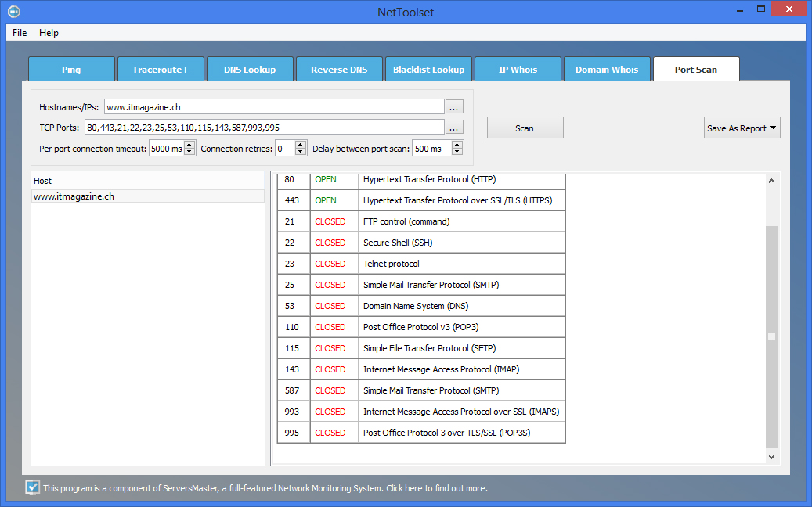Click FTP control (command) description
The image size is (812, 507).
pyautogui.click(x=406, y=221)
